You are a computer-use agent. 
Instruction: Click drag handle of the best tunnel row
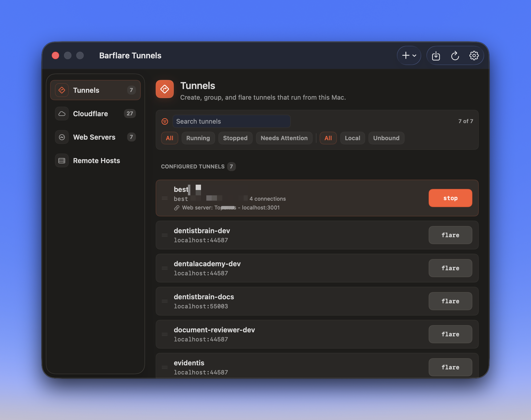[x=165, y=198]
